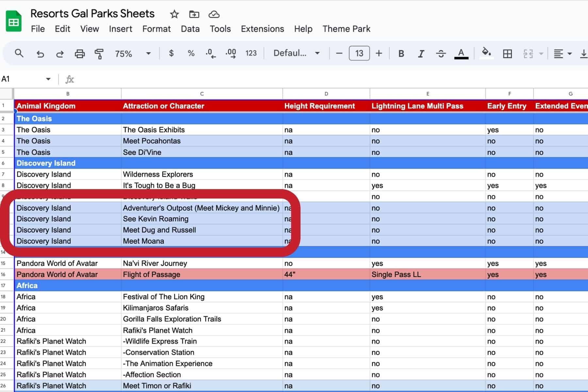The height and width of the screenshot is (392, 588).
Task: Click the merge cells icon
Action: click(x=528, y=54)
